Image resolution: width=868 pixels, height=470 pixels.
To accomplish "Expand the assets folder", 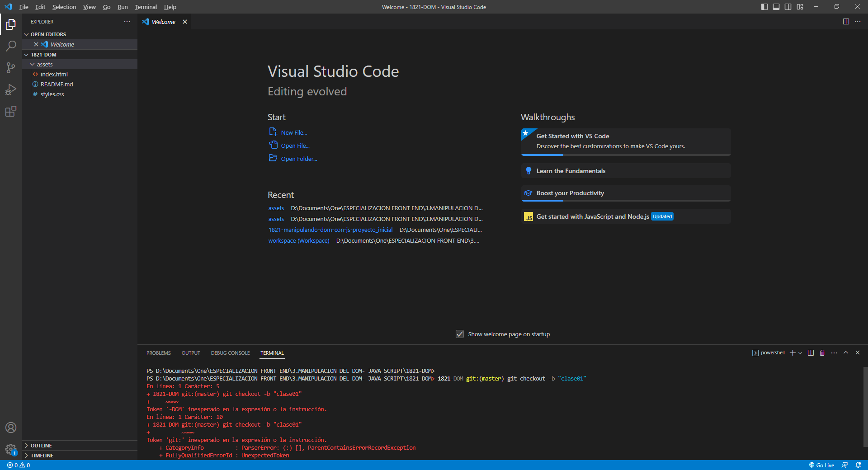I will pos(80,64).
